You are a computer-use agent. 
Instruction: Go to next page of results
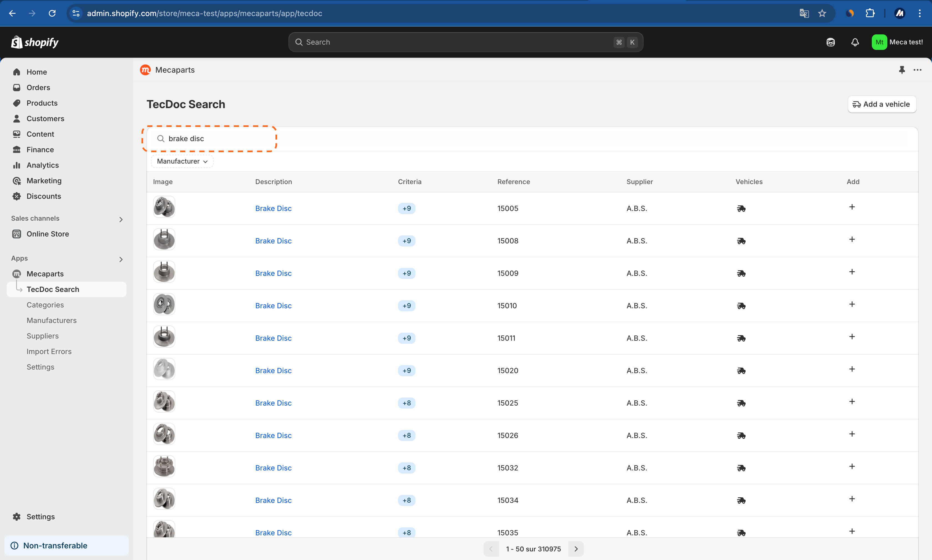(x=576, y=549)
